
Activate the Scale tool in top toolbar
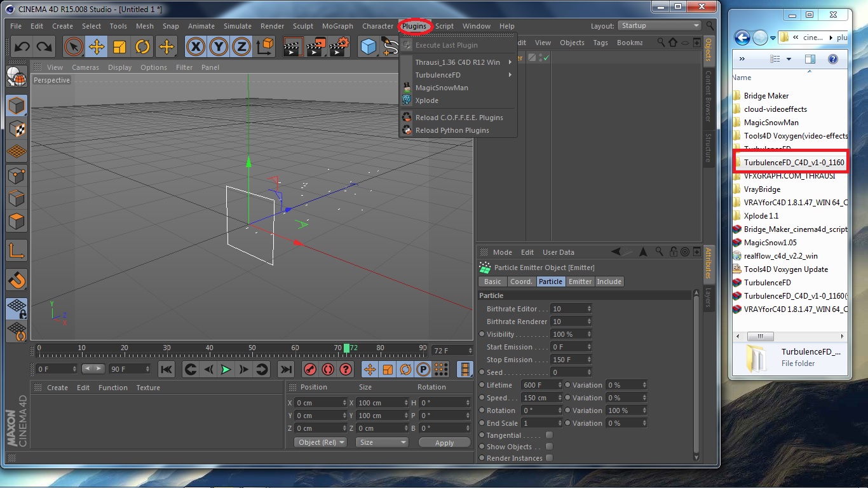(119, 46)
